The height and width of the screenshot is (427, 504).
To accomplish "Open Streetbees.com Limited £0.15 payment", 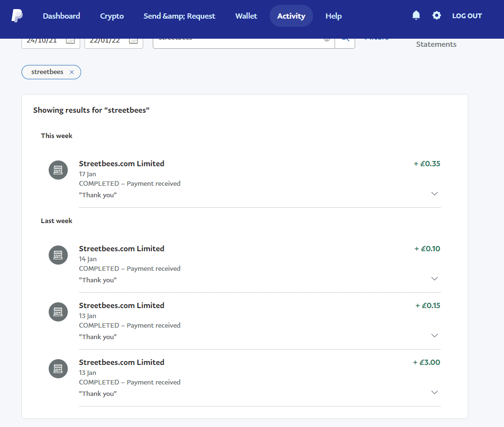I will [122, 305].
